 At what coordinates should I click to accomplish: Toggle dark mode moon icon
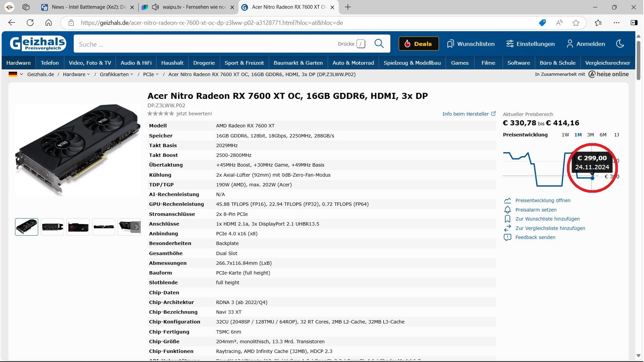(x=620, y=44)
